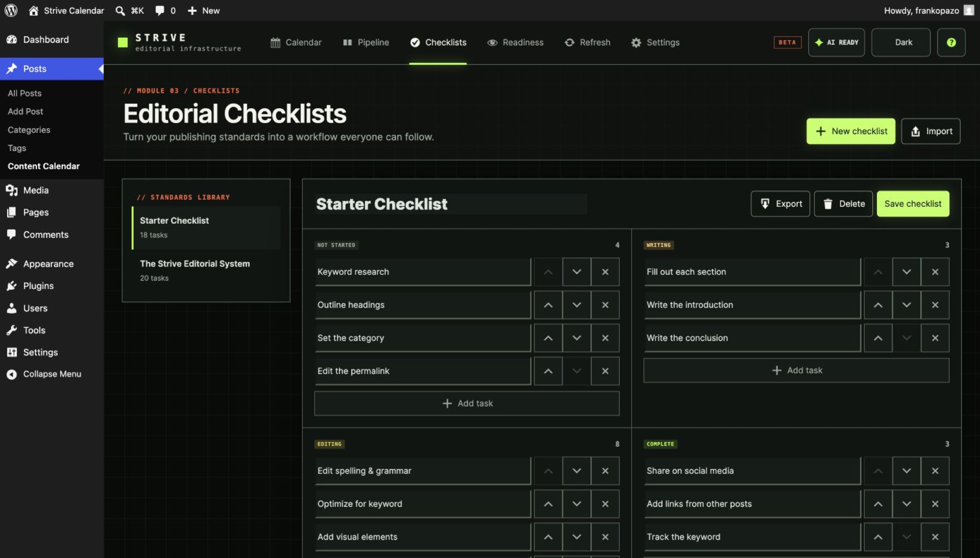Remove the Keyword research task
This screenshot has height=558, width=980.
coord(605,272)
